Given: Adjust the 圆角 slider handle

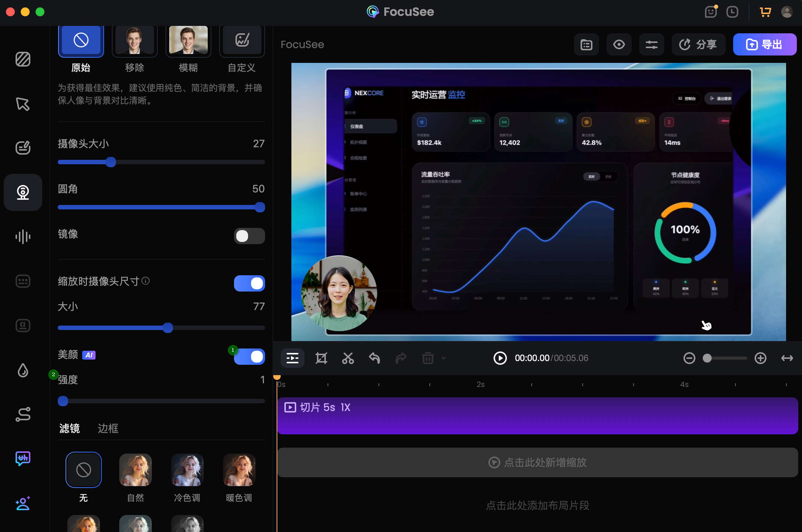Looking at the screenshot, I should pos(260,207).
